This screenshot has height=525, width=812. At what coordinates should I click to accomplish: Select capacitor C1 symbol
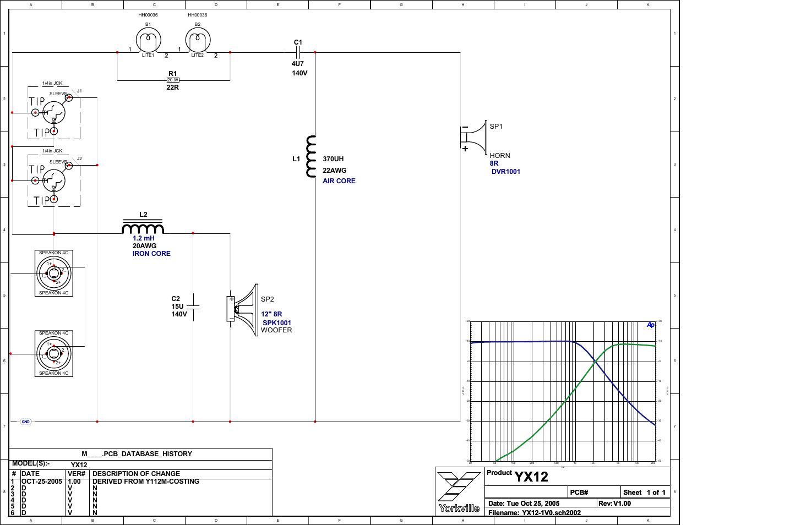298,52
